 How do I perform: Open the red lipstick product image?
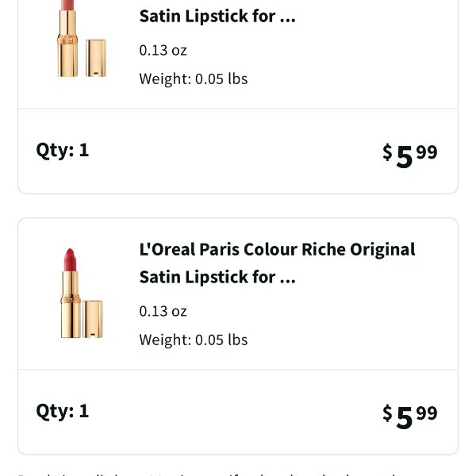coord(82,294)
